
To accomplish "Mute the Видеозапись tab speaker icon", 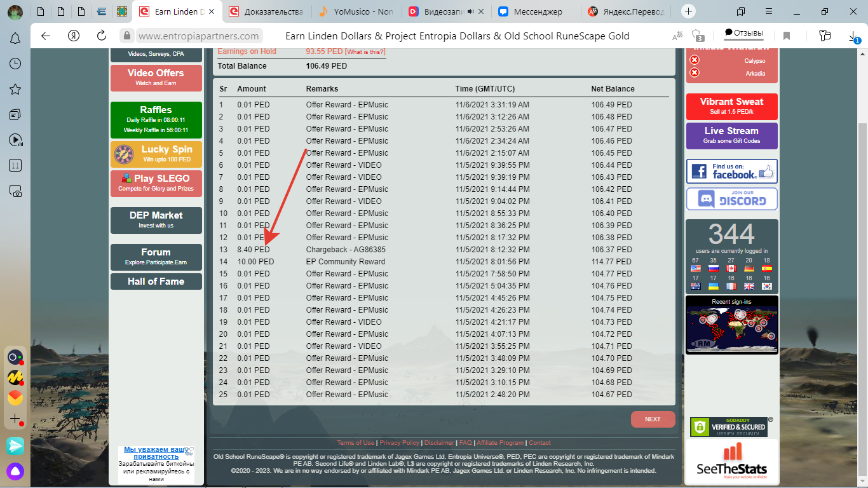I will [x=471, y=11].
